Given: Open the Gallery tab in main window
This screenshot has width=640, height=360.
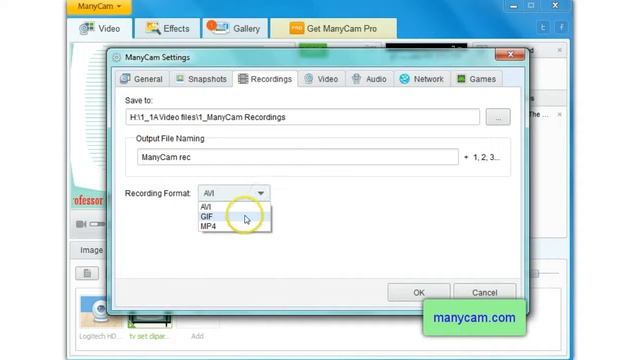Looking at the screenshot, I should point(235,29).
